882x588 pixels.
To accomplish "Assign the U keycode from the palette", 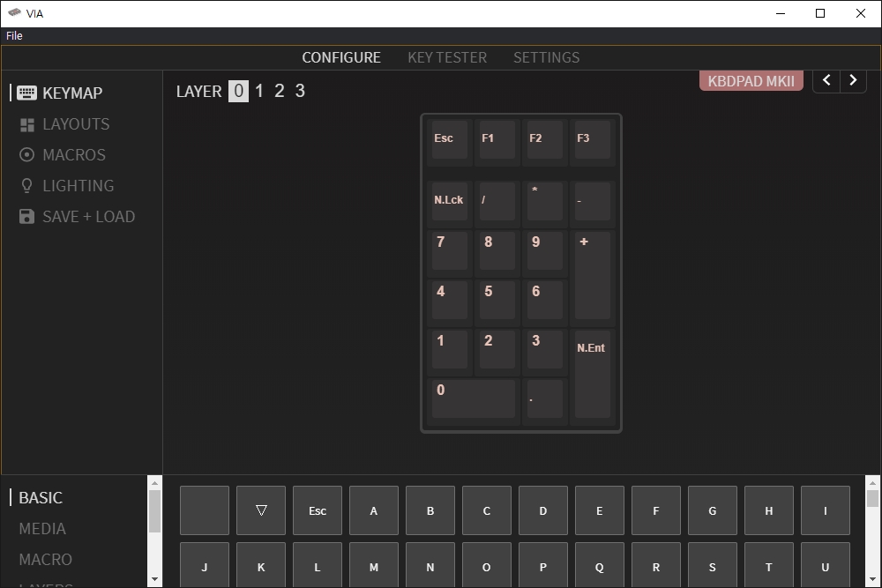I will (x=826, y=565).
